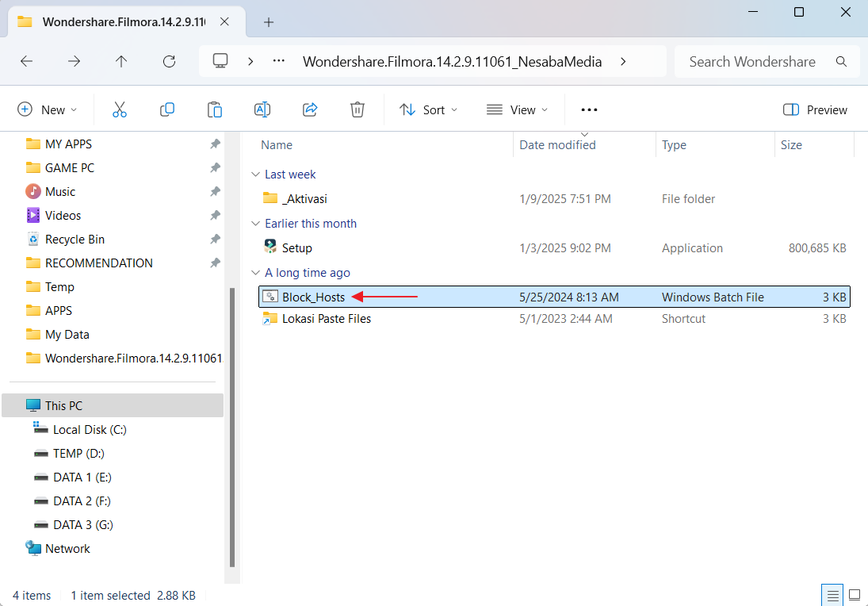Click the Rename icon in toolbar
868x606 pixels.
coord(262,110)
